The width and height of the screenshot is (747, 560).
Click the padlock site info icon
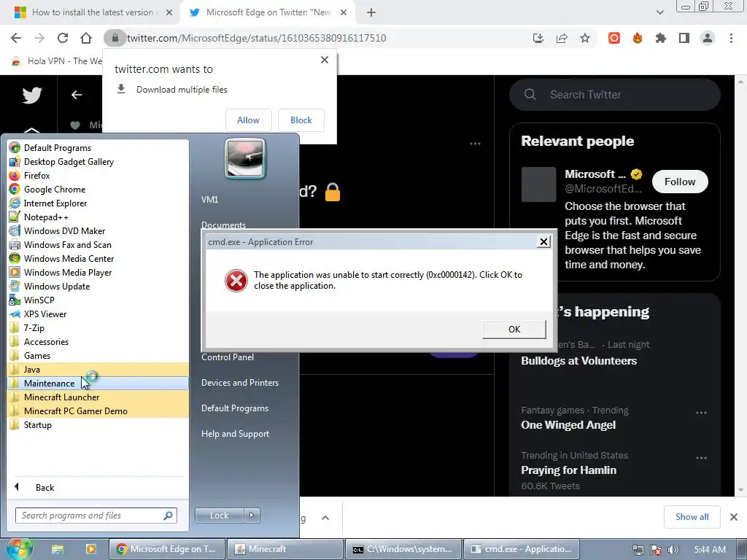click(x=115, y=38)
